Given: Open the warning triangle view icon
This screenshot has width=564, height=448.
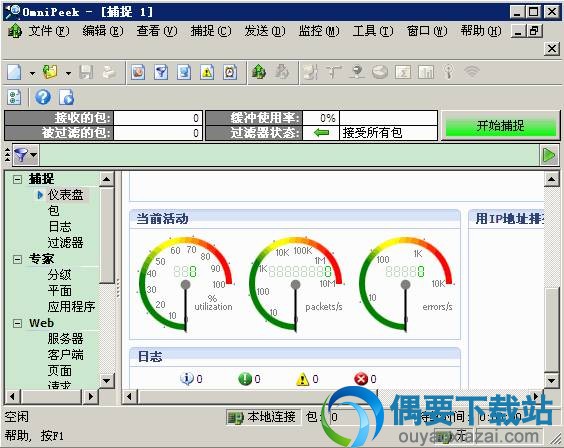Looking at the screenshot, I should [x=207, y=72].
